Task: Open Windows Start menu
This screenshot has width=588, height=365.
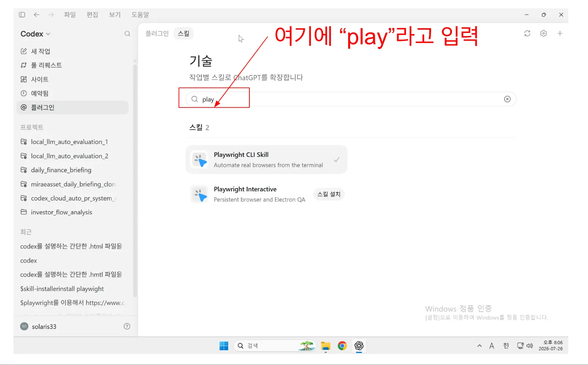Action: pos(224,346)
